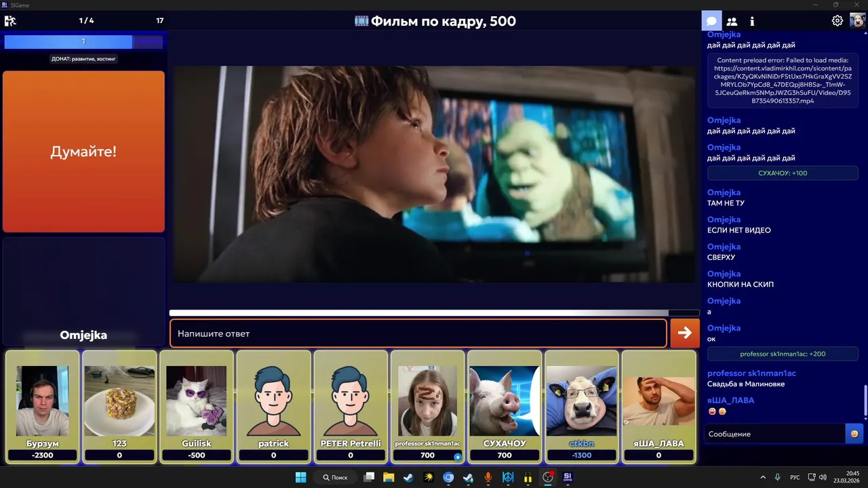The image size is (868, 488).
Task: Click СУХАЧОУ score 700
Action: (x=505, y=455)
